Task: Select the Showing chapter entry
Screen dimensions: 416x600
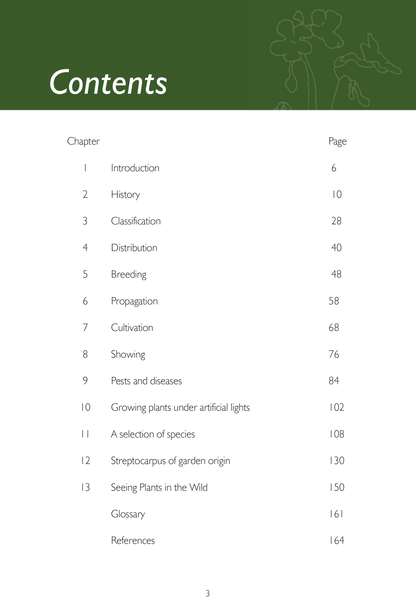Action: 128,355
